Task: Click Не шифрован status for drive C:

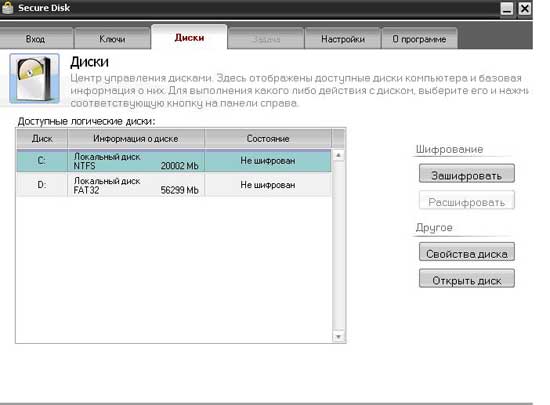Action: point(268,161)
